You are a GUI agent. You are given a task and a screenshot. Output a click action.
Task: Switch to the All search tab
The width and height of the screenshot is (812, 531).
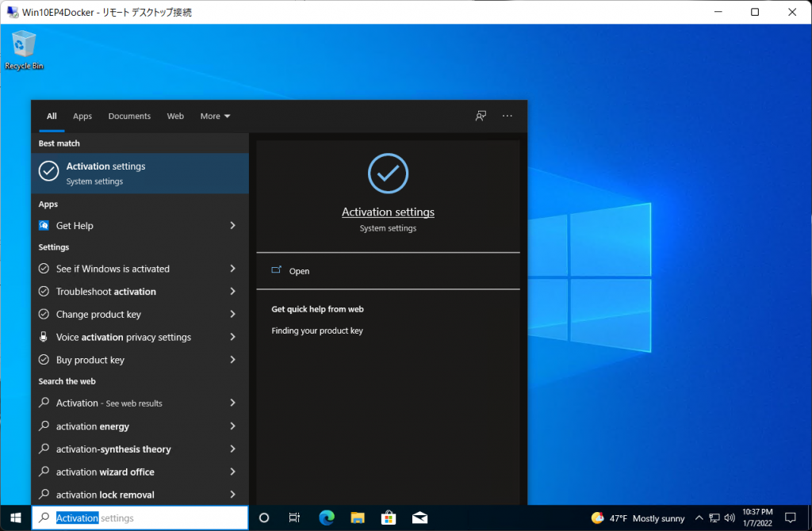pyautogui.click(x=52, y=116)
